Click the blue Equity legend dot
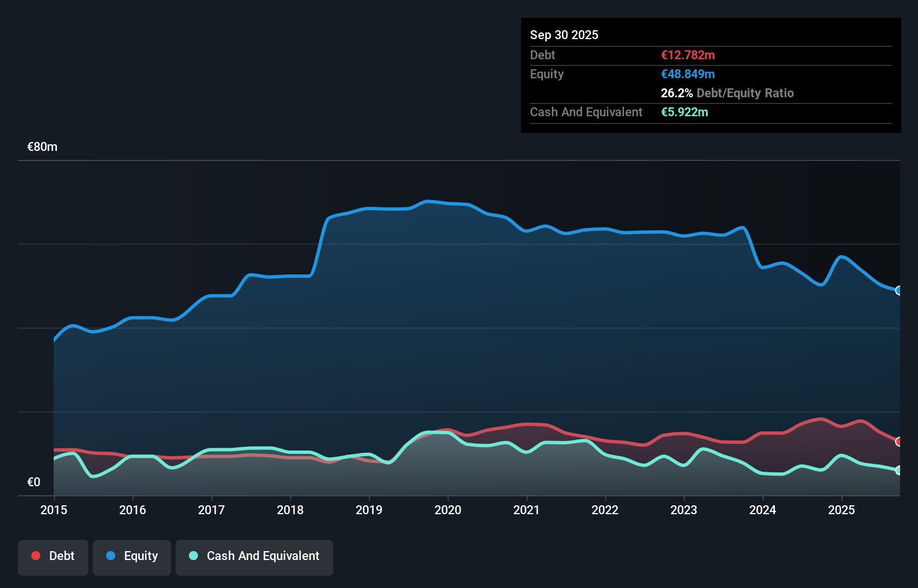918x588 pixels. point(111,556)
